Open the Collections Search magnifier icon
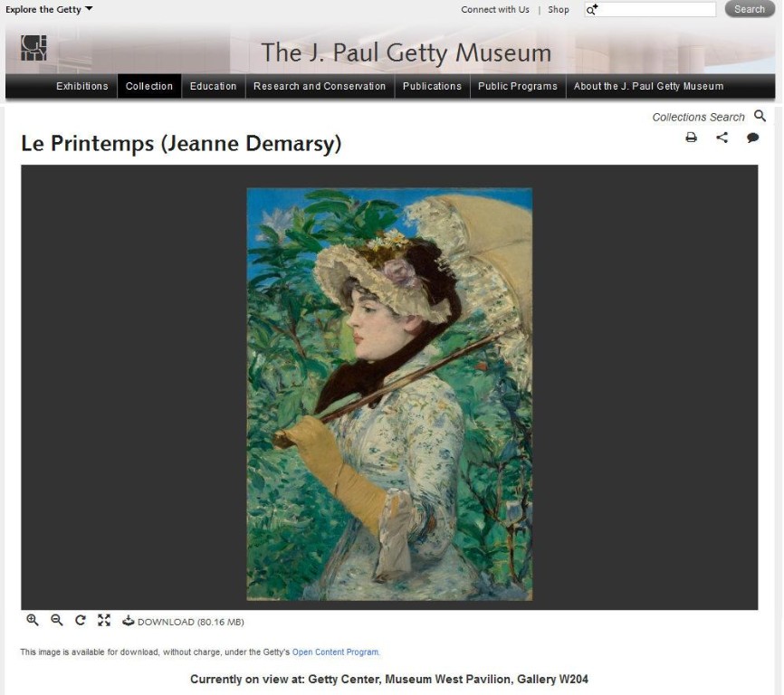Viewport: 784px width, 695px height. click(760, 116)
